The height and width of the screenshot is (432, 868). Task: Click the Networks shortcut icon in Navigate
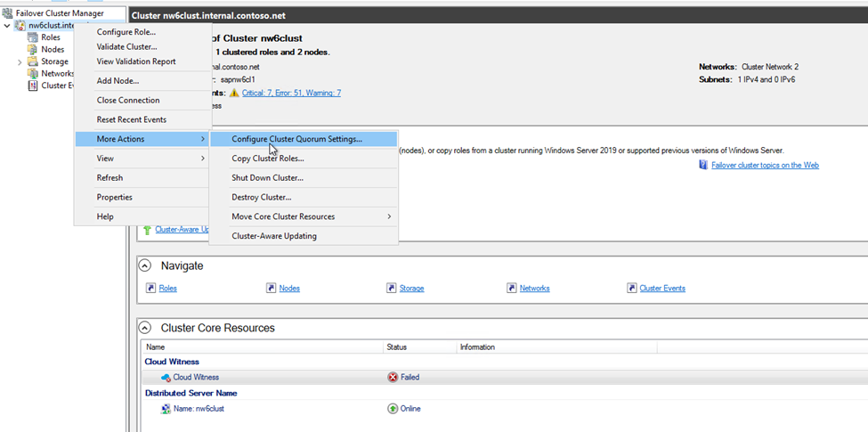(x=511, y=288)
